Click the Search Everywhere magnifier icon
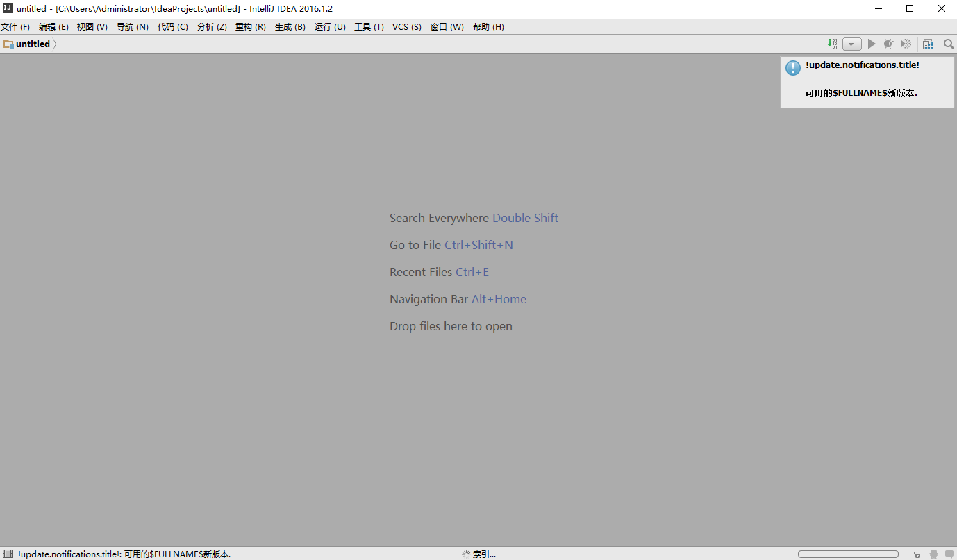The image size is (957, 560). [948, 44]
